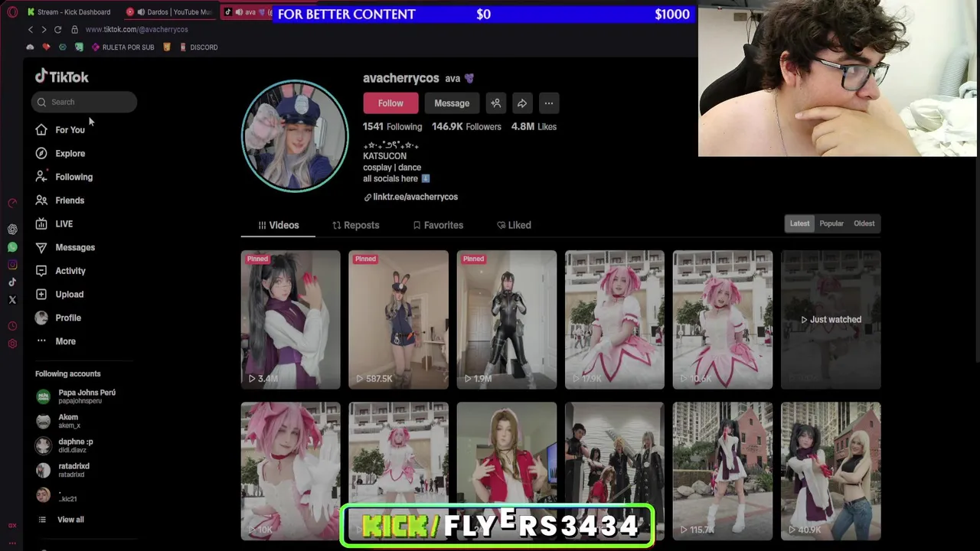Open the Opera menu icon
Screen dimensions: 980x551
pyautogui.click(x=12, y=12)
